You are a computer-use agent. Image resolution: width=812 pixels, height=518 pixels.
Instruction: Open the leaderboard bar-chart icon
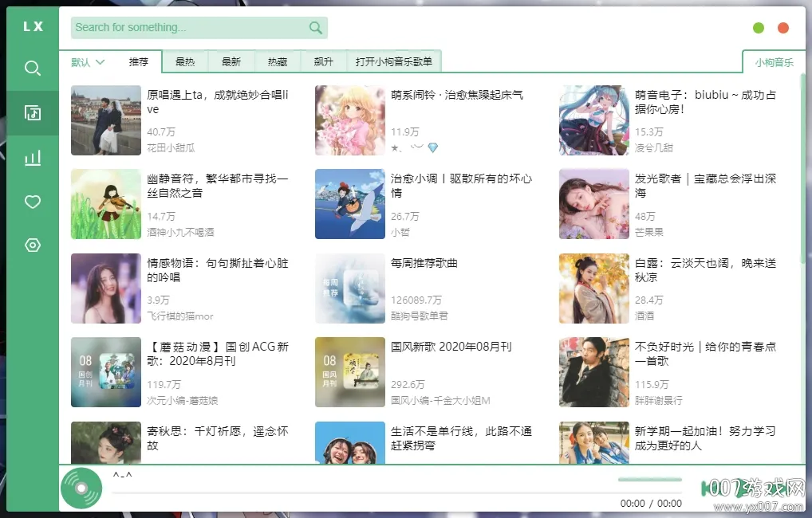pyautogui.click(x=32, y=157)
